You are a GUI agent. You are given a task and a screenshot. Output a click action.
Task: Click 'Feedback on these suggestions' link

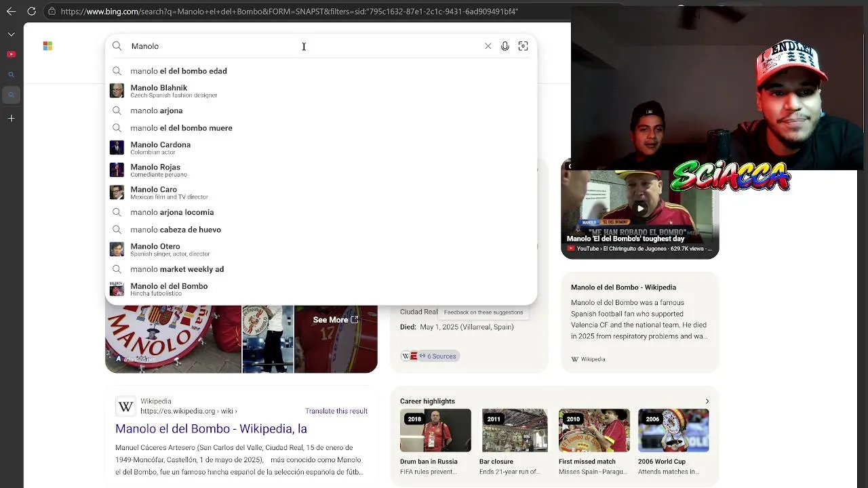[x=483, y=312]
